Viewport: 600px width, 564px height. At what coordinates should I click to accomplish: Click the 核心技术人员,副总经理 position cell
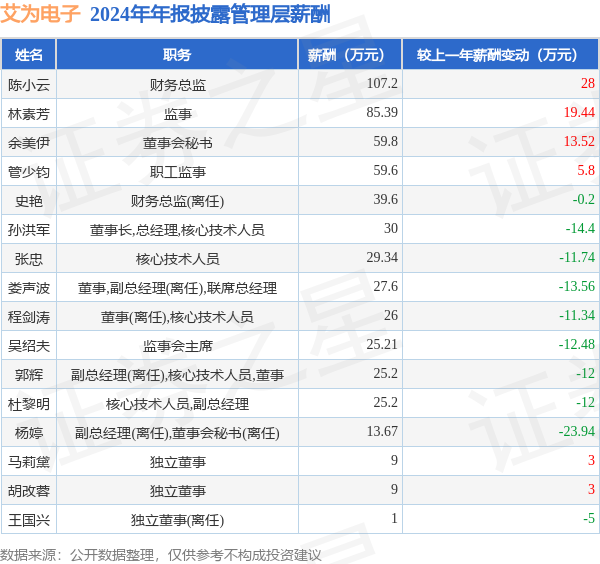click(x=178, y=404)
